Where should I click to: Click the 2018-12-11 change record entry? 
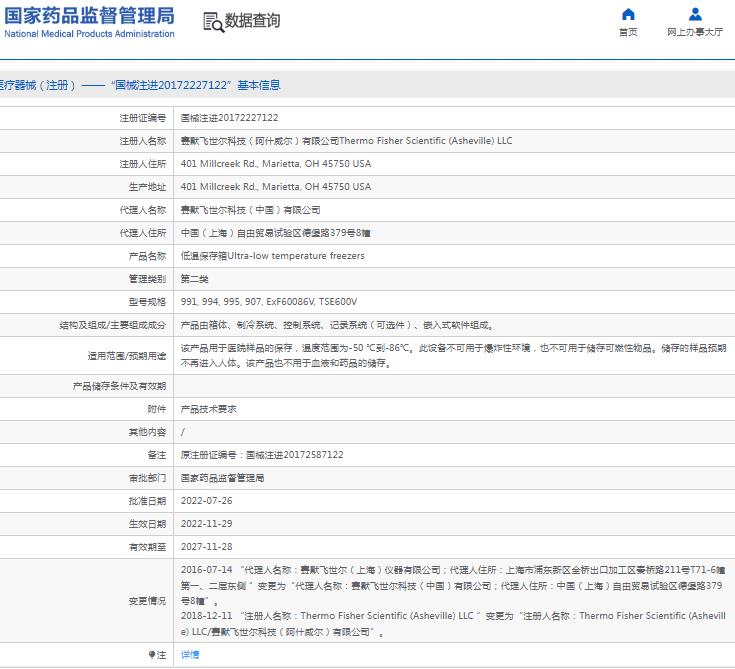(453, 624)
